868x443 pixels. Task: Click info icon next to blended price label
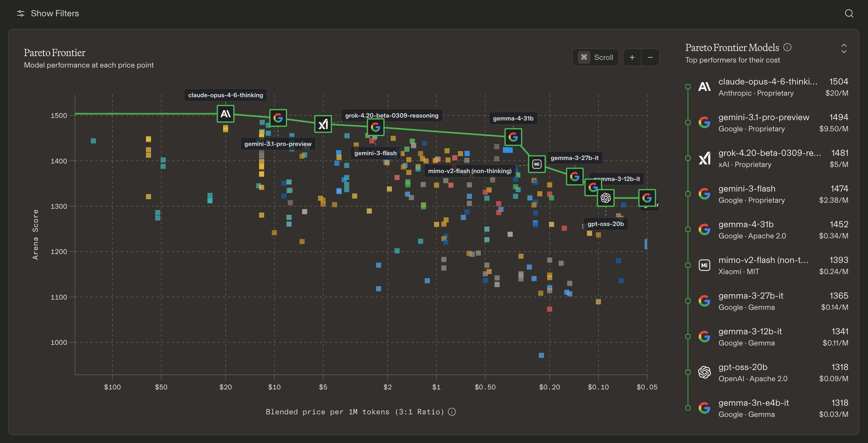coord(452,412)
